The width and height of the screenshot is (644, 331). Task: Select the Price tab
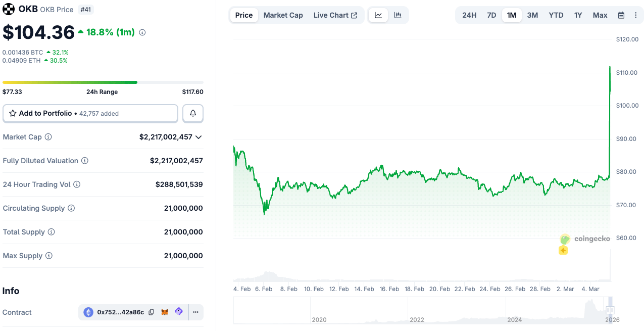[x=244, y=15]
